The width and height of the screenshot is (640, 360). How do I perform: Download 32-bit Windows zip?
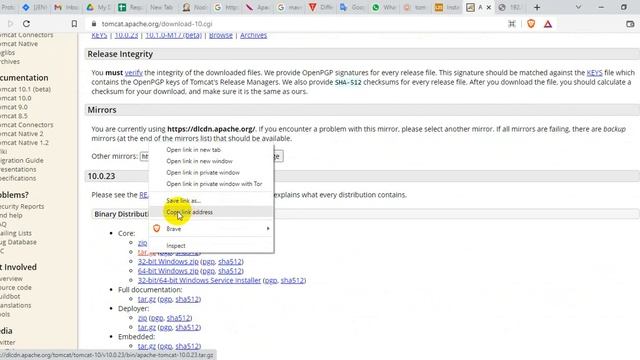tap(168, 262)
